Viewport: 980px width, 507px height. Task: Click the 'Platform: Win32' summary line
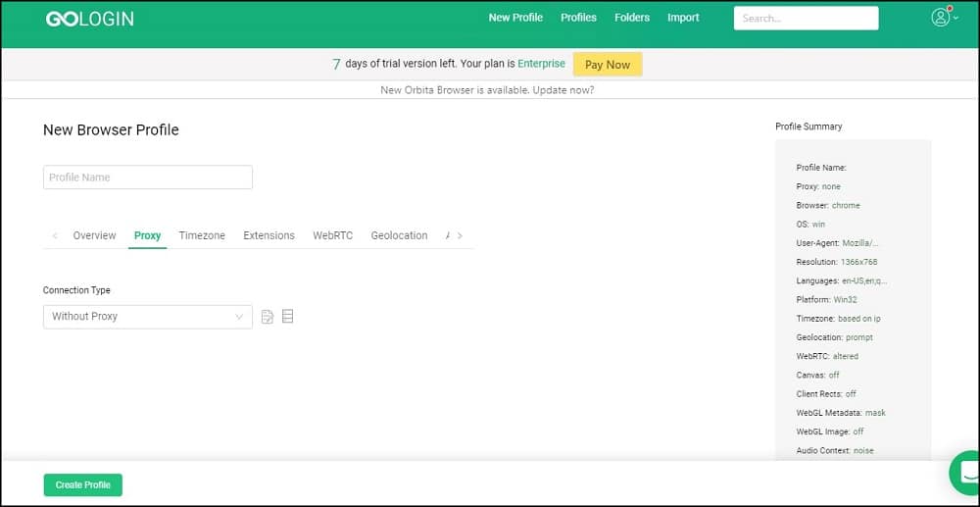point(826,299)
